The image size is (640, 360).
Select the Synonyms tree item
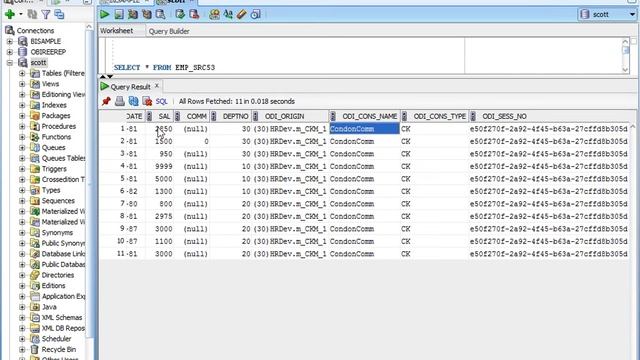tap(57, 232)
